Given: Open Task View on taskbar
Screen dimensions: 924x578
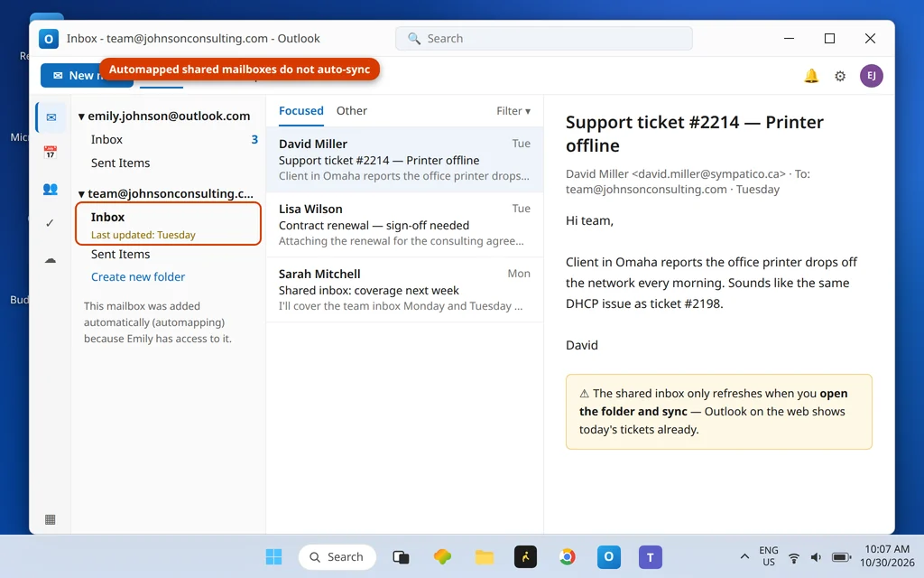Looking at the screenshot, I should (401, 556).
